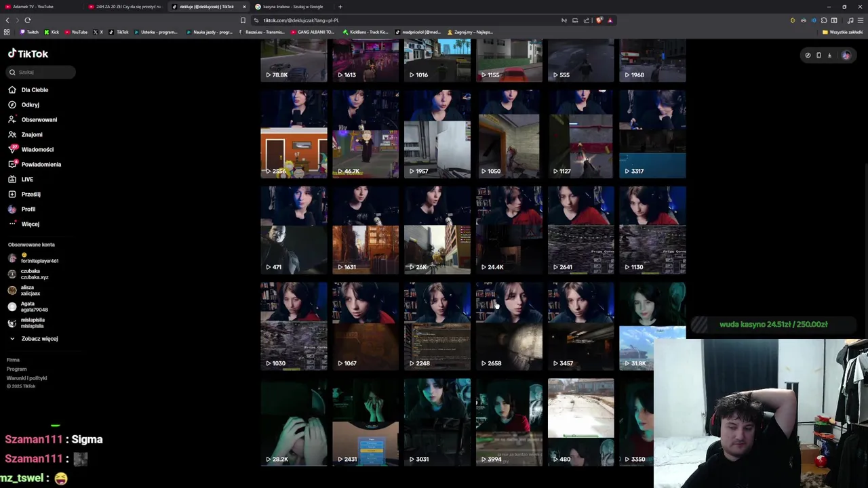Click the Program footer link
The width and height of the screenshot is (868, 488).
pyautogui.click(x=16, y=369)
